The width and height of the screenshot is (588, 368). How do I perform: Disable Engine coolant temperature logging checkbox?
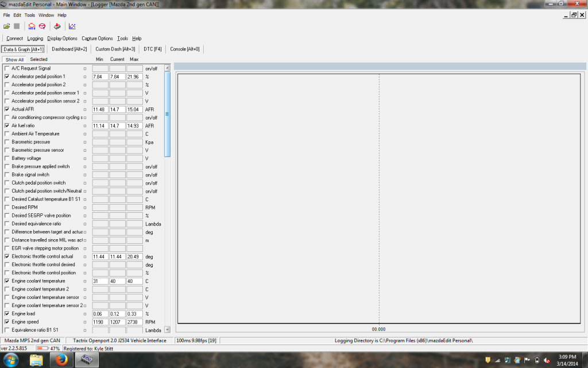point(7,281)
